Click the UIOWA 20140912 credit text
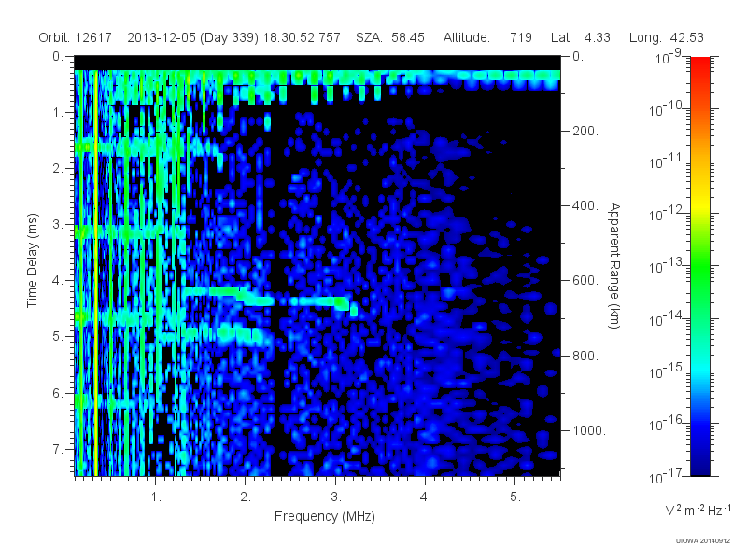The image size is (747, 560). point(703,541)
